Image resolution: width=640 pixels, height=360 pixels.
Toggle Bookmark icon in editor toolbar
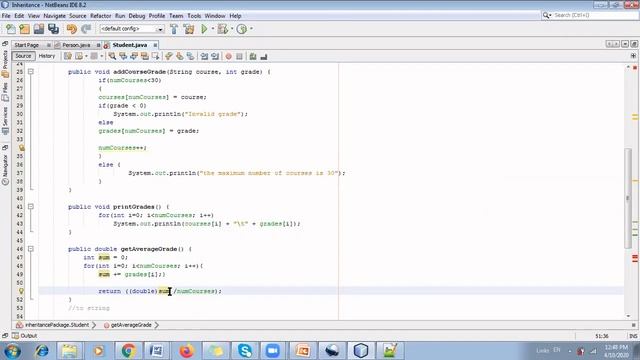[x=190, y=56]
